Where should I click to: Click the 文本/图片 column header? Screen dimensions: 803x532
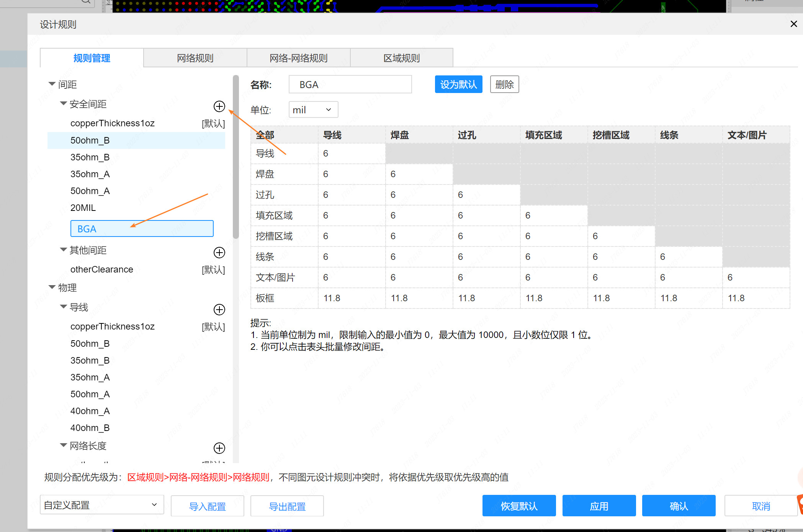(x=756, y=135)
